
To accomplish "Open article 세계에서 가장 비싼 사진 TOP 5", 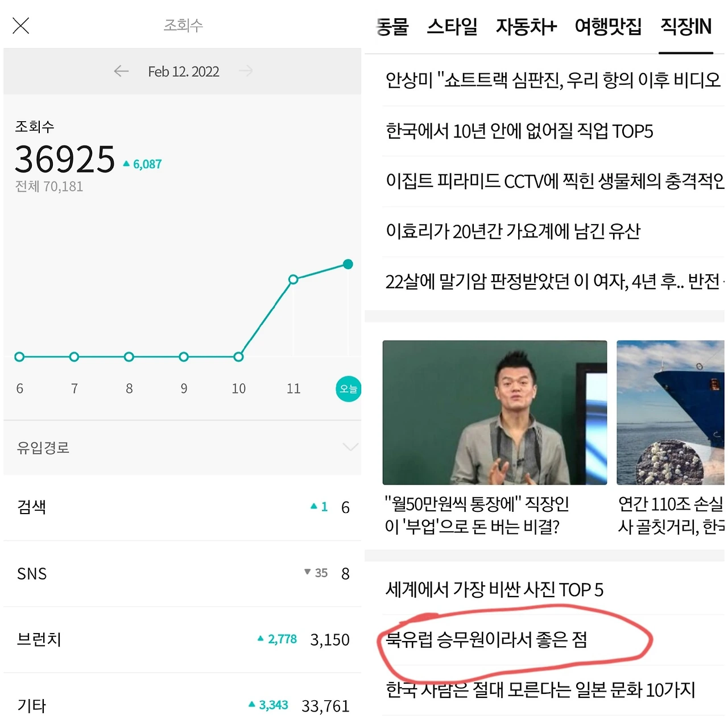I will point(494,590).
